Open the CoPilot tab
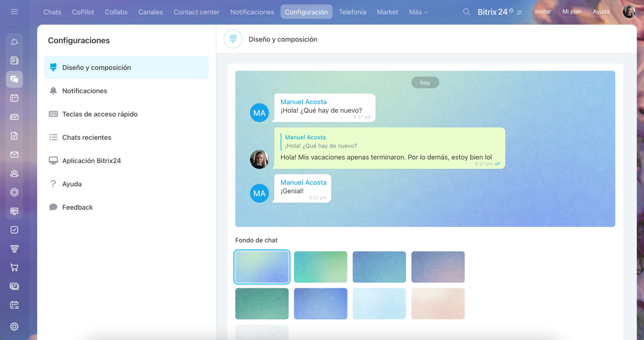 [x=83, y=12]
